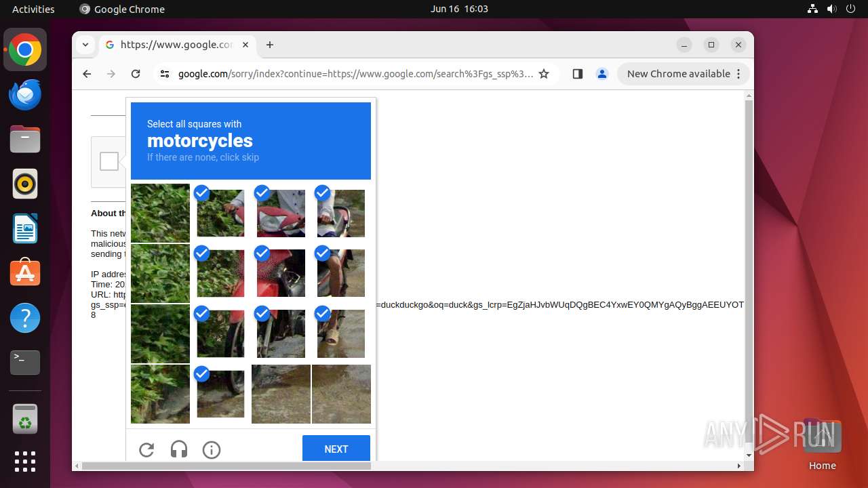
Task: Open the Home folder desktop icon
Action: pyautogui.click(x=822, y=443)
